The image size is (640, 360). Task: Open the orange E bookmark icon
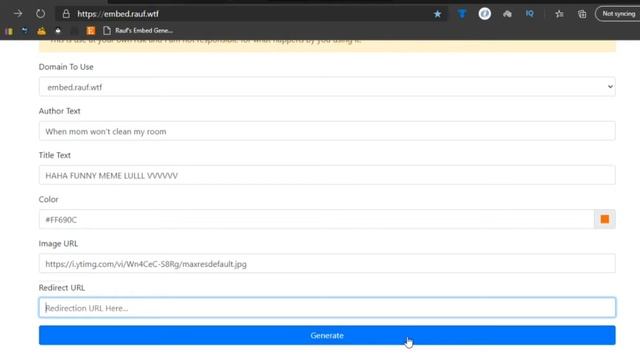(x=91, y=31)
